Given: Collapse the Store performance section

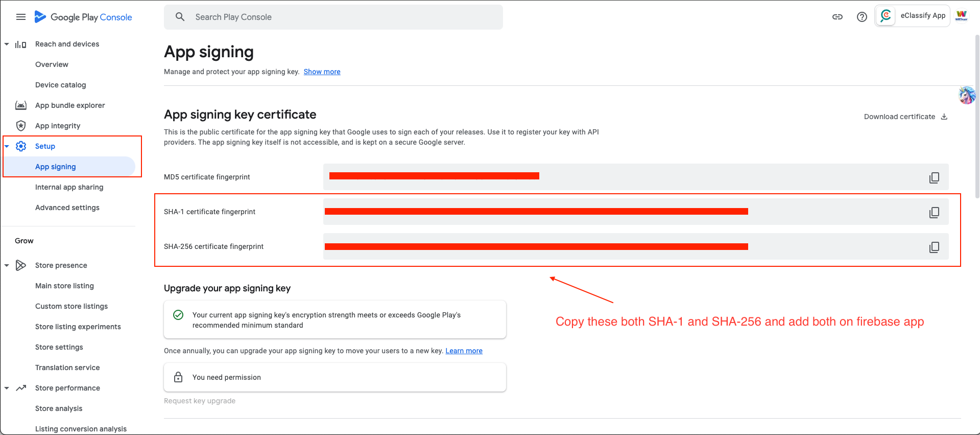Looking at the screenshot, I should coord(7,388).
